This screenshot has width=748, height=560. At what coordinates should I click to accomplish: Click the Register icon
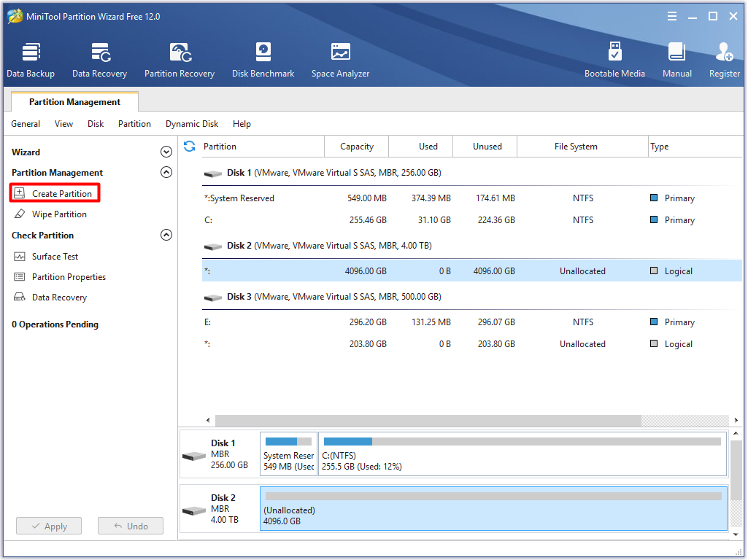[x=724, y=52]
